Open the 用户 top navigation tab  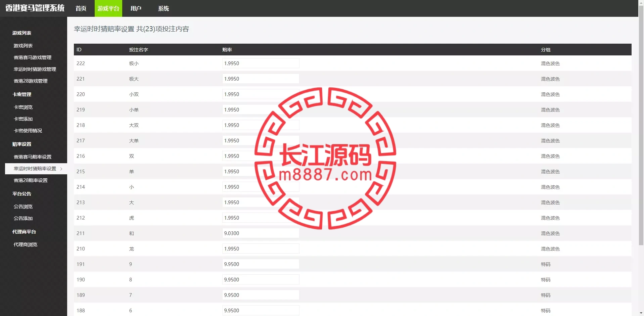[x=136, y=8]
